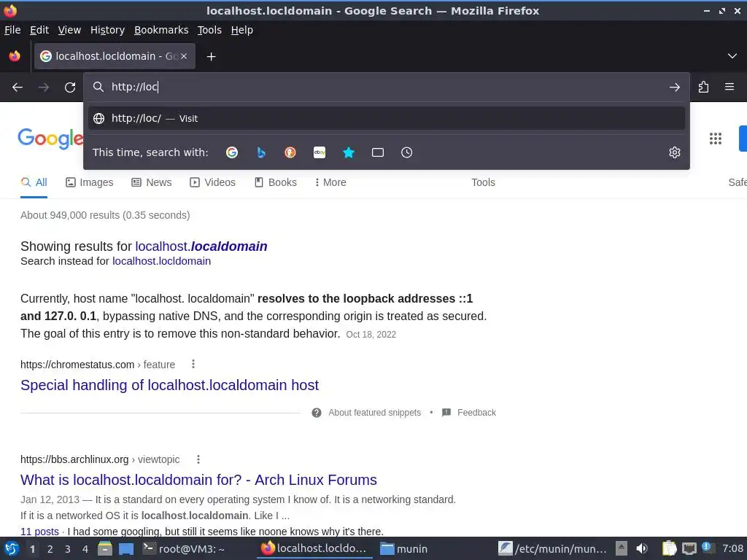Switch to the Images results tab
This screenshot has height=560, width=747.
[x=90, y=182]
